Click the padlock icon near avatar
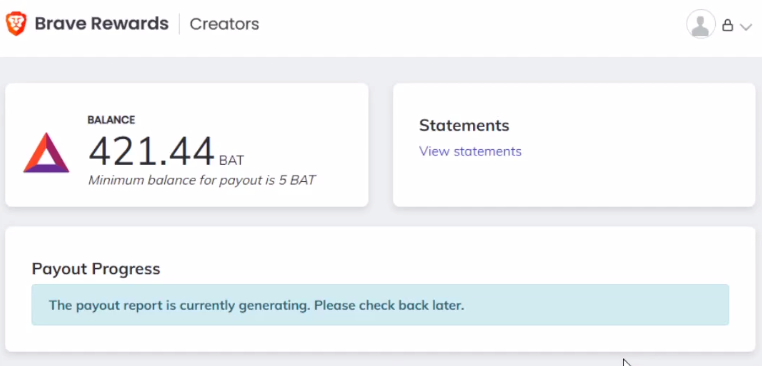 727,25
